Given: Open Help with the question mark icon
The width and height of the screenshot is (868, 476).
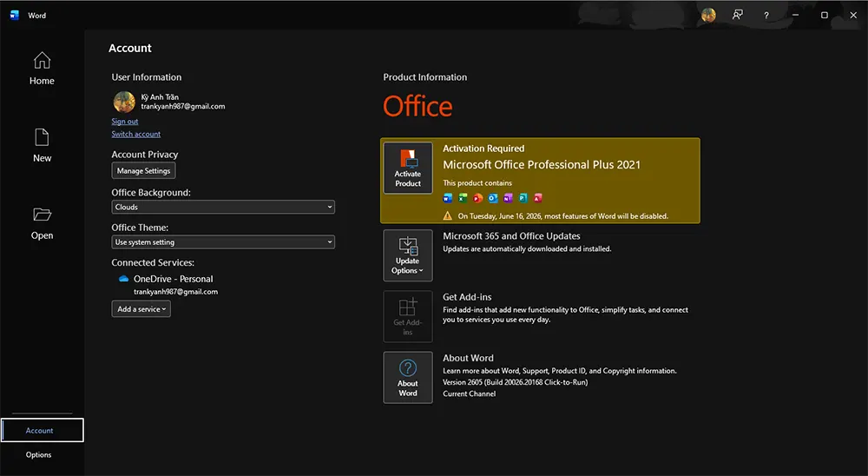Looking at the screenshot, I should click(766, 16).
